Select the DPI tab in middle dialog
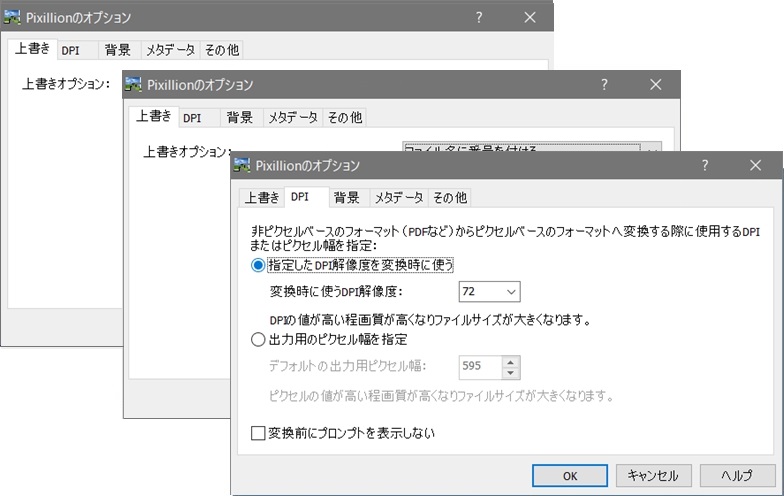Image resolution: width=784 pixels, height=496 pixels. (x=198, y=118)
